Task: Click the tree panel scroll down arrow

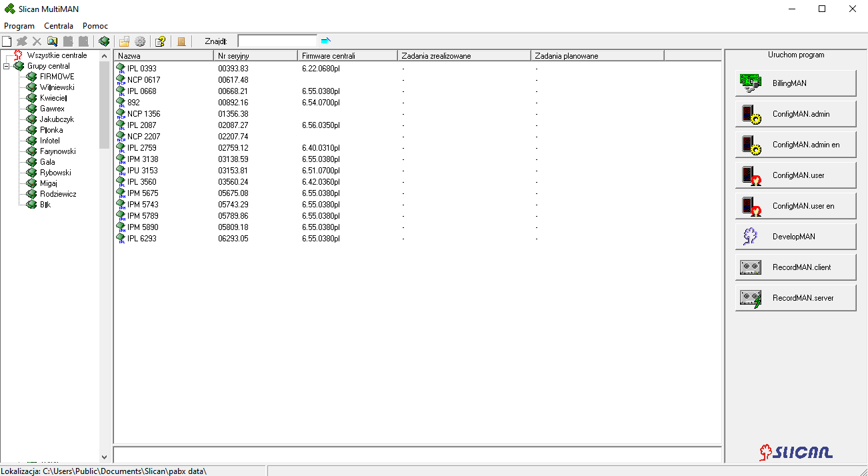Action: 104,457
